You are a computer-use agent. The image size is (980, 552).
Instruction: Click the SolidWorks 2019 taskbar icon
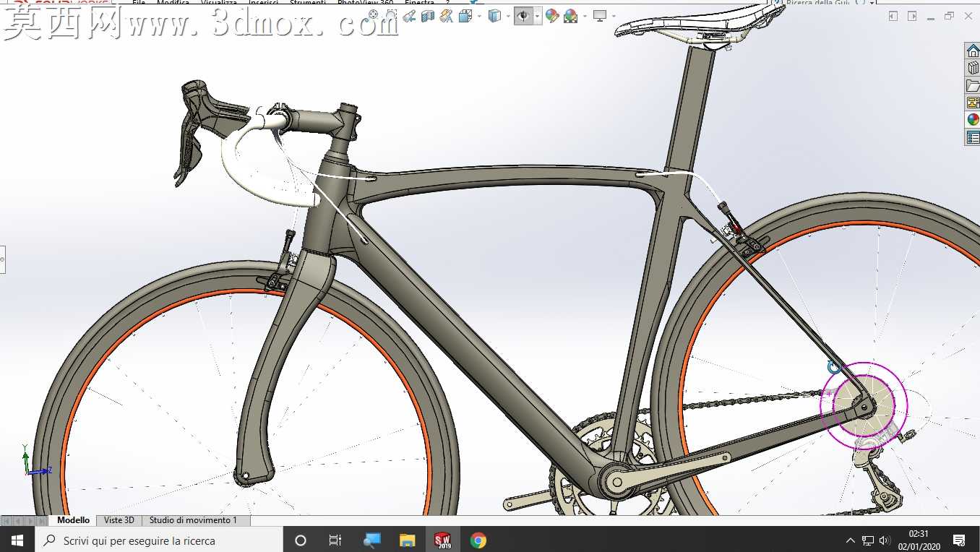click(442, 540)
